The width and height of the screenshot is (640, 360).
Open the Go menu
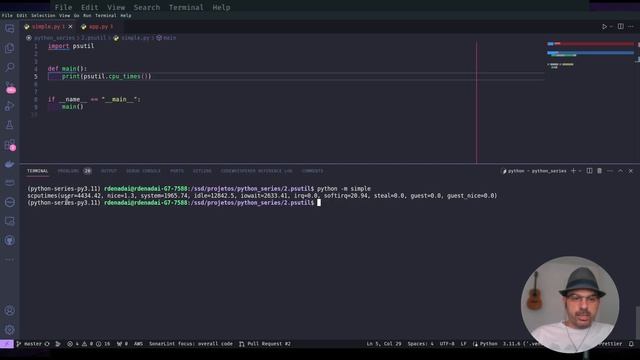[x=76, y=16]
